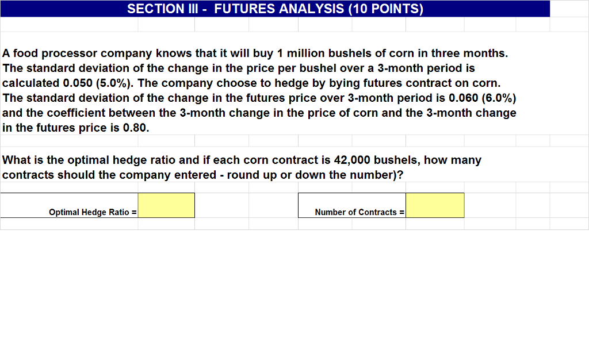
Task: Click the yellow Number of Contracts answer cell
Action: [435, 205]
